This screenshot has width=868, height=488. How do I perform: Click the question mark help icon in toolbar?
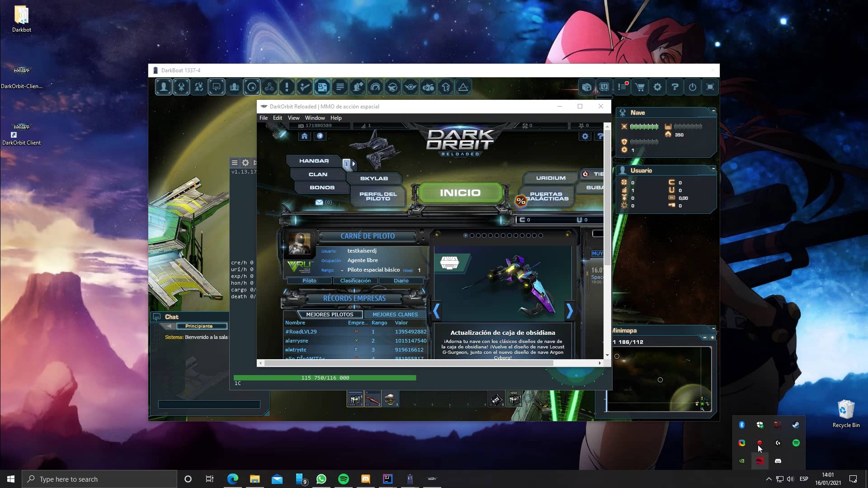(675, 87)
